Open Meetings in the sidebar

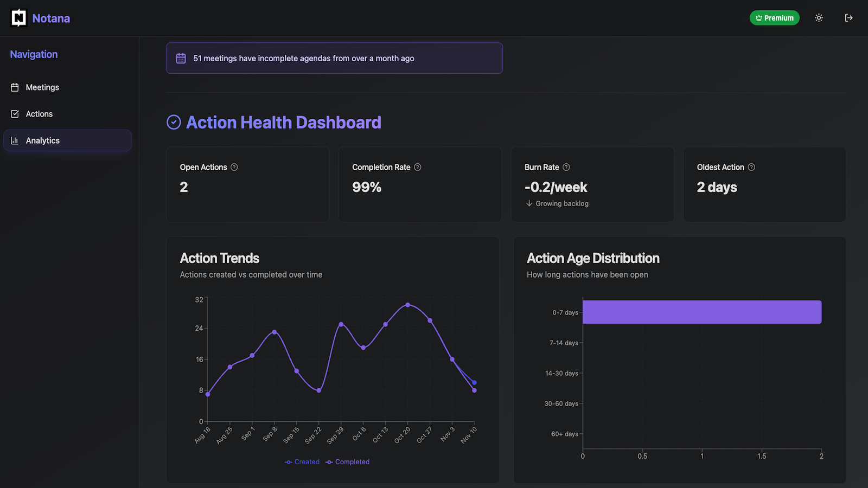click(x=42, y=87)
